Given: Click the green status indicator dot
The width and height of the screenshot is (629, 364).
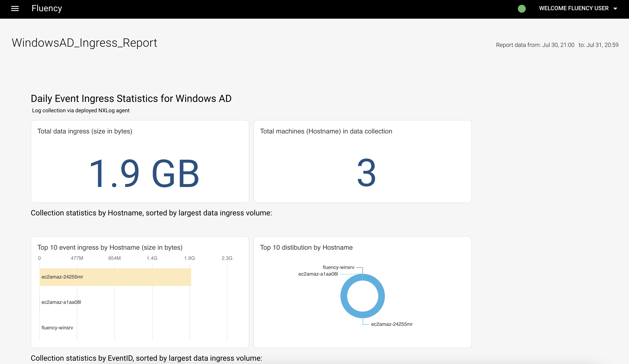Looking at the screenshot, I should (x=522, y=9).
